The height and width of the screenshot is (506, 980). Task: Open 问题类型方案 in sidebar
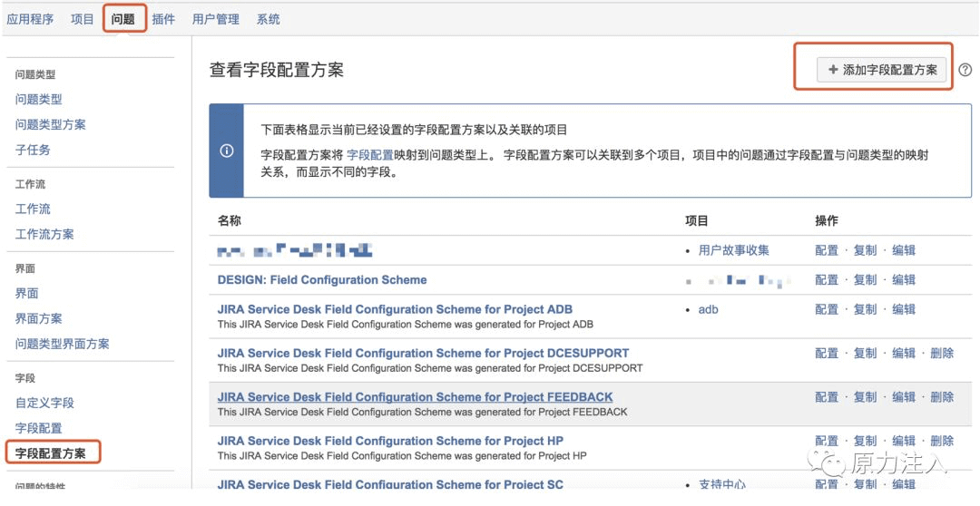51,125
